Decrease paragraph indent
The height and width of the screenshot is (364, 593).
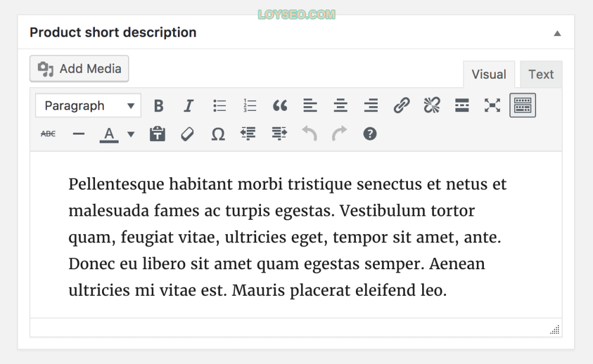248,133
